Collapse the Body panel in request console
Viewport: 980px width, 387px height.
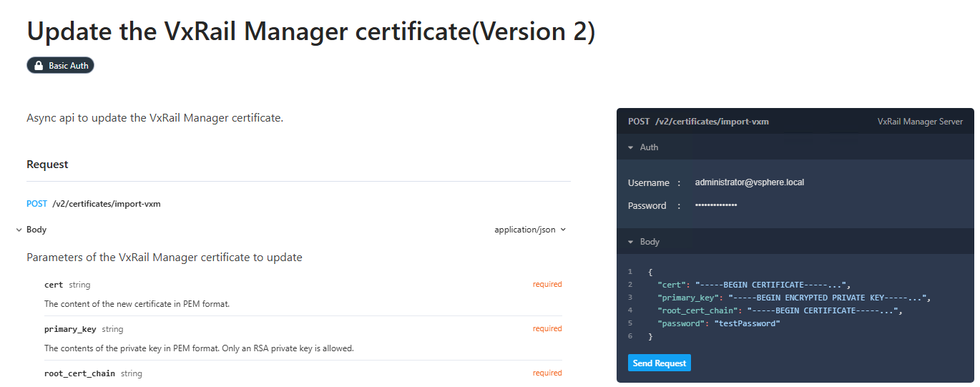[x=630, y=242]
